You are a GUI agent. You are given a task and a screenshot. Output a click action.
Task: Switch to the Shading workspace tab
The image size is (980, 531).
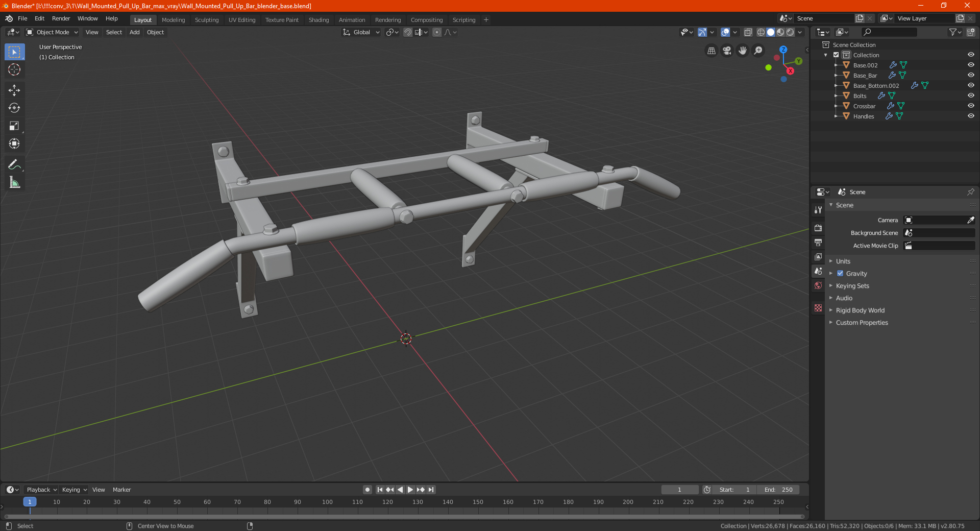(x=318, y=20)
